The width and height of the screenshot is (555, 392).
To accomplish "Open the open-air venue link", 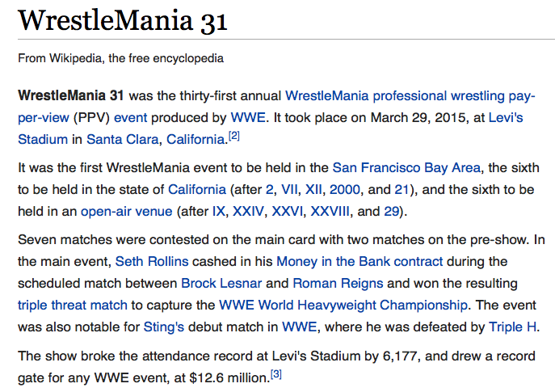I will click(126, 212).
